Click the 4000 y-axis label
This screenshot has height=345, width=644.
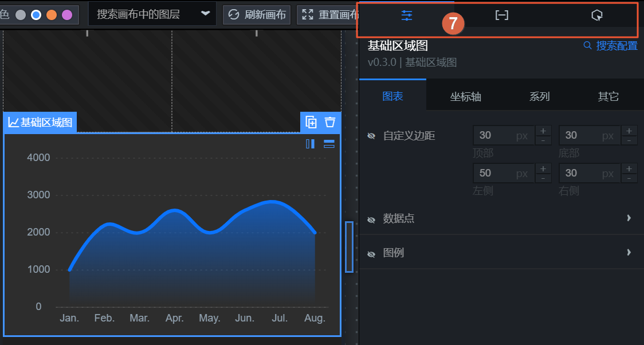point(38,158)
